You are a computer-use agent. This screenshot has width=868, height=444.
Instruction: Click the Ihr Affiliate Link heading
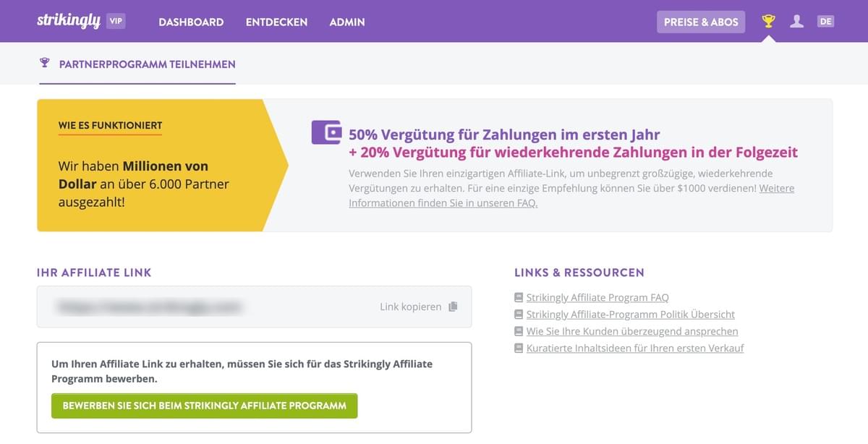pos(94,273)
